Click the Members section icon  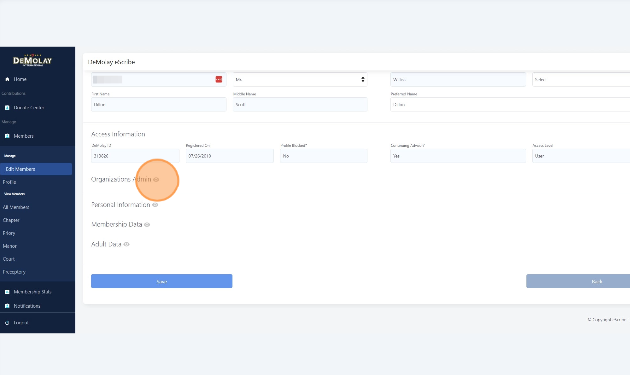[7, 136]
